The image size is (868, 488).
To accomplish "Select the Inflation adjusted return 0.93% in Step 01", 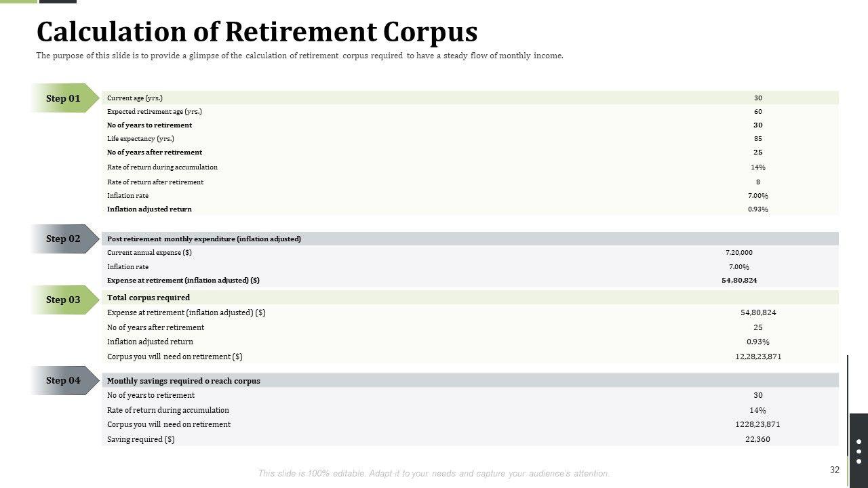I will (757, 209).
